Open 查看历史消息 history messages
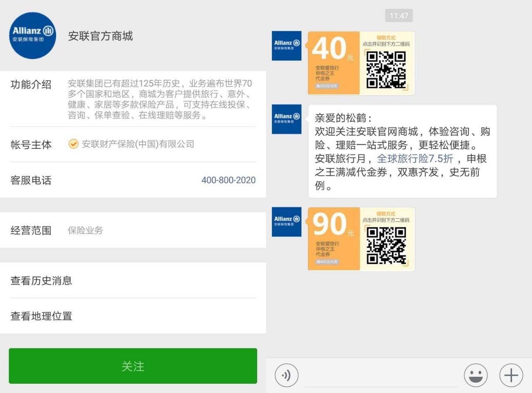 pyautogui.click(x=133, y=280)
